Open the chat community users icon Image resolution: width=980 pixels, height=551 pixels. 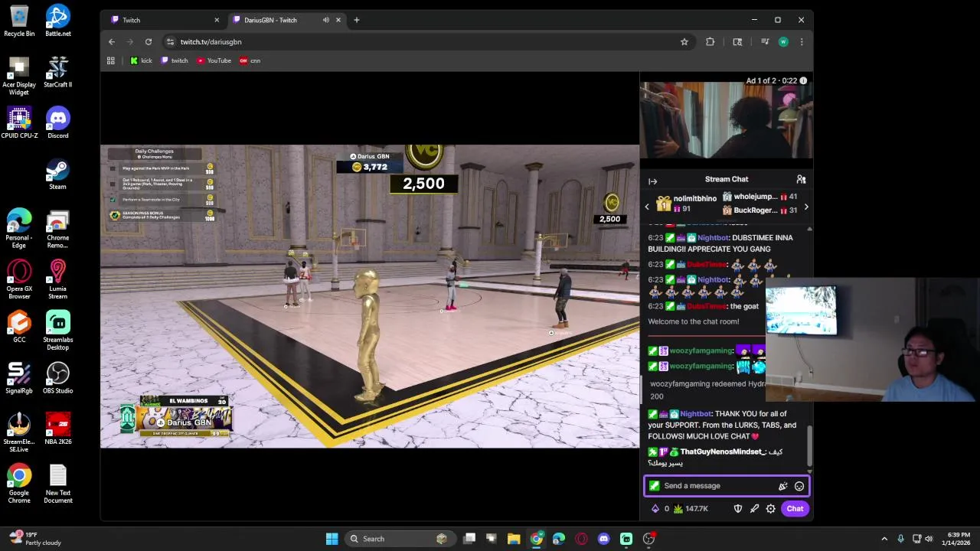coord(801,179)
